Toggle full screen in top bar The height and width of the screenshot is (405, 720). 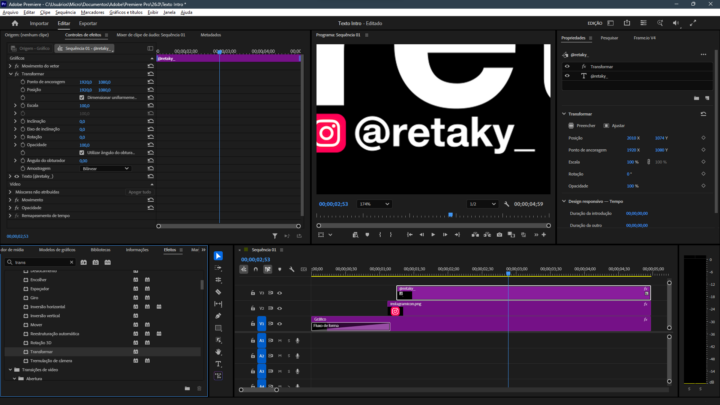693,23
